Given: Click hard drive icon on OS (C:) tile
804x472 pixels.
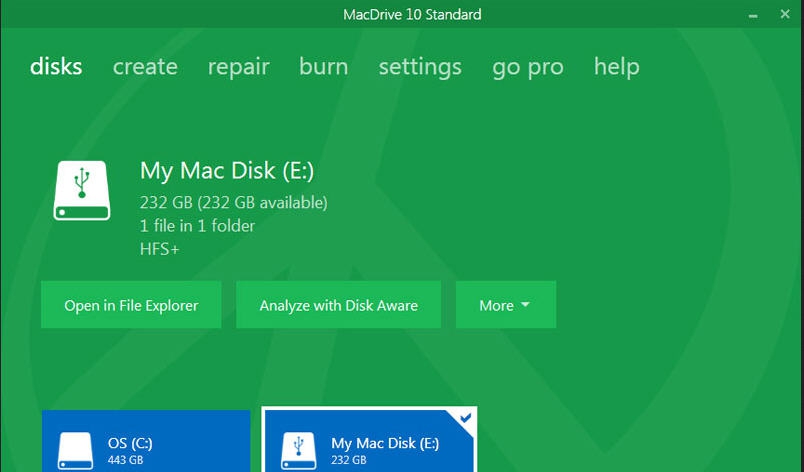Looking at the screenshot, I should [75, 450].
